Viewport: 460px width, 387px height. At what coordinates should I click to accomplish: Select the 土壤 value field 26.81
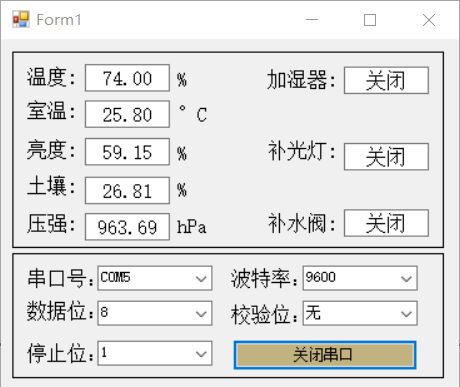(127, 190)
